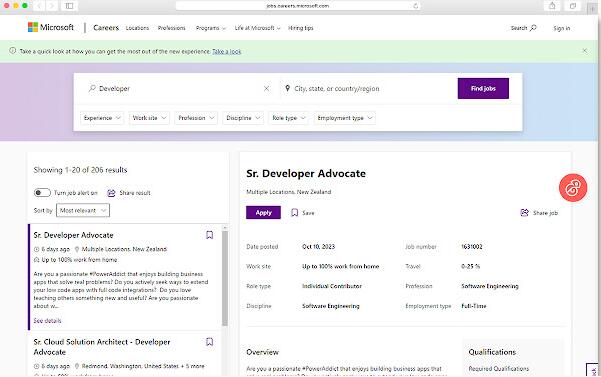This screenshot has height=377, width=601.
Task: Toggle the Safari sidebar
Action: tap(69, 6)
